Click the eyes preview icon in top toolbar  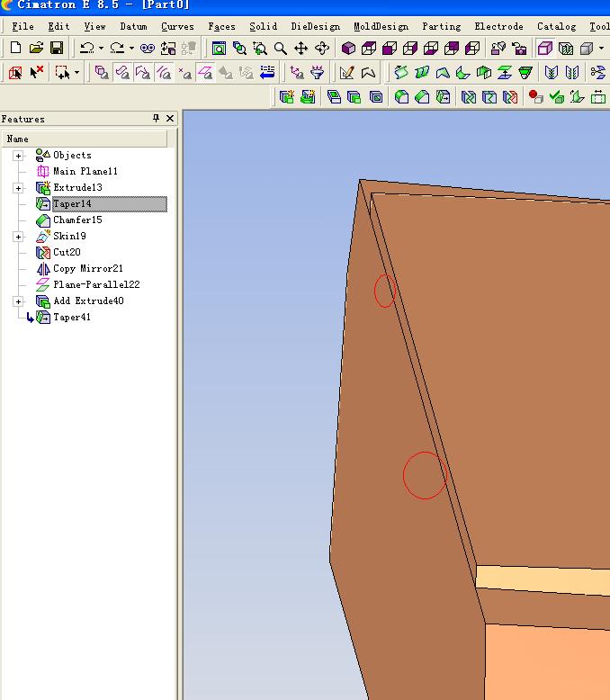point(148,48)
